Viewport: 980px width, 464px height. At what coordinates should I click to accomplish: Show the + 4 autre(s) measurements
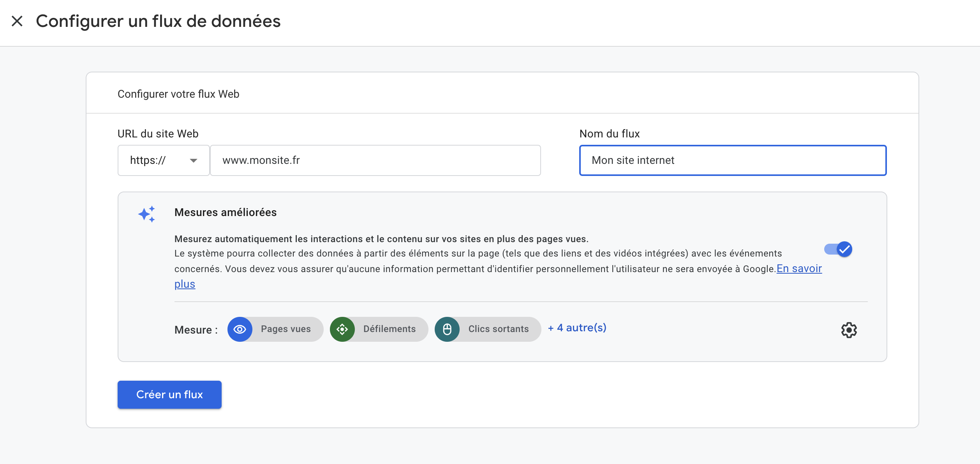tap(577, 328)
